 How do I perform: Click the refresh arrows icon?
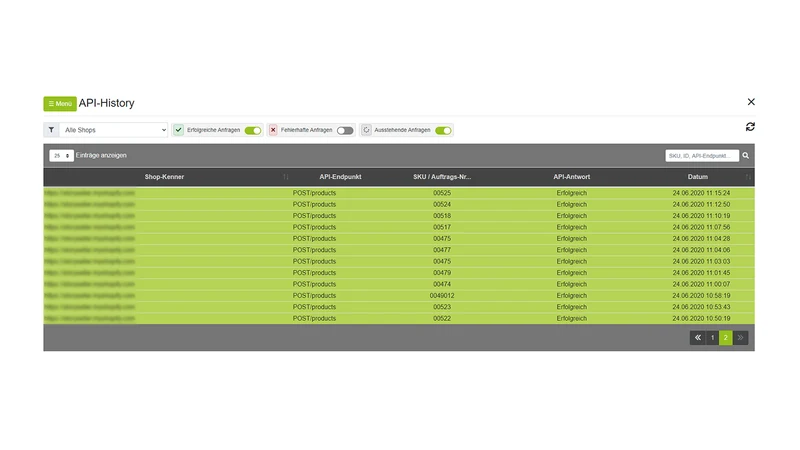750,127
